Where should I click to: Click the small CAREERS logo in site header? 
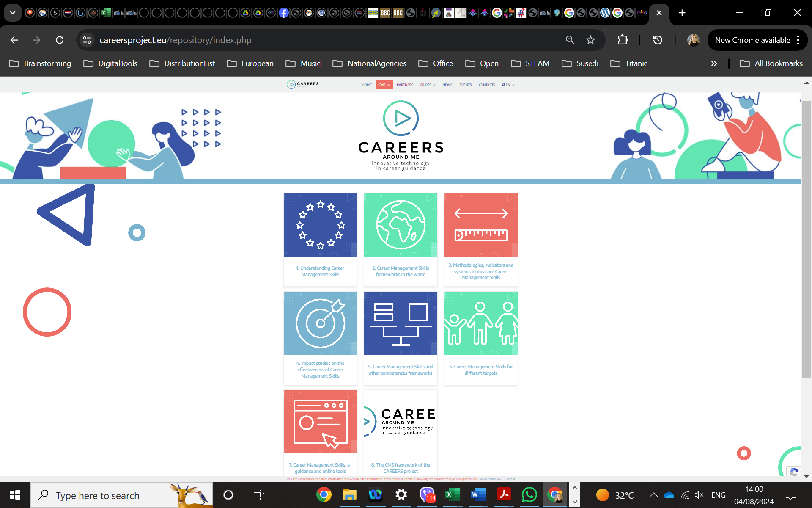tap(303, 84)
